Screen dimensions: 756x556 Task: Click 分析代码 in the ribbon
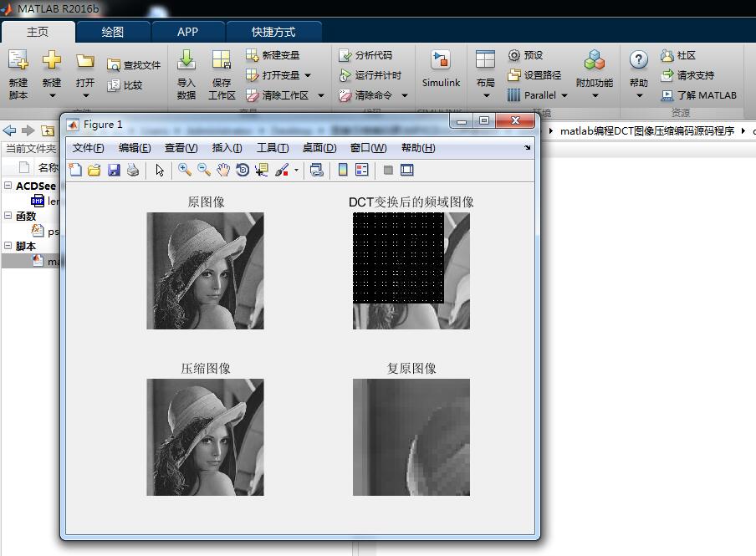click(x=365, y=55)
